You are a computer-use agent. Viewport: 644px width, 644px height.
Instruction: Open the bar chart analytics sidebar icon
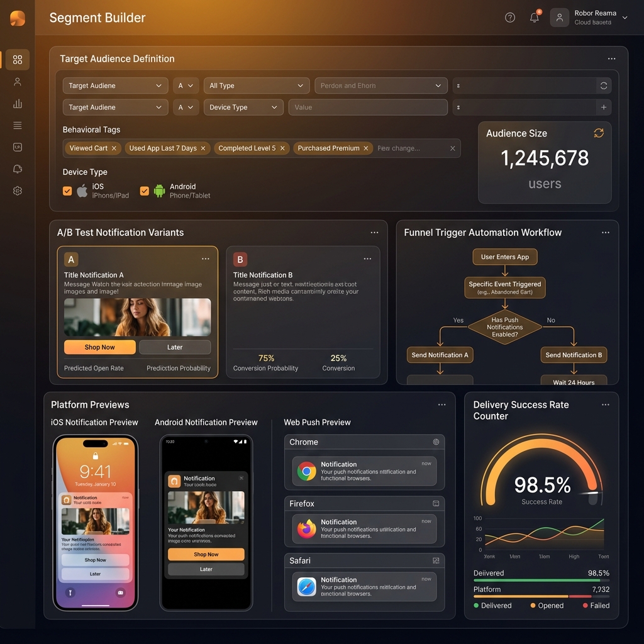tap(17, 104)
